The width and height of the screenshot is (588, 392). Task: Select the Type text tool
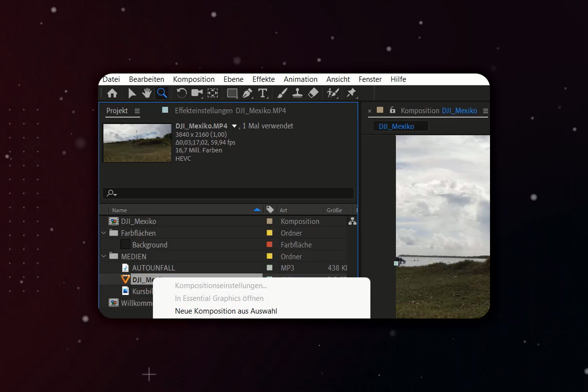click(263, 93)
